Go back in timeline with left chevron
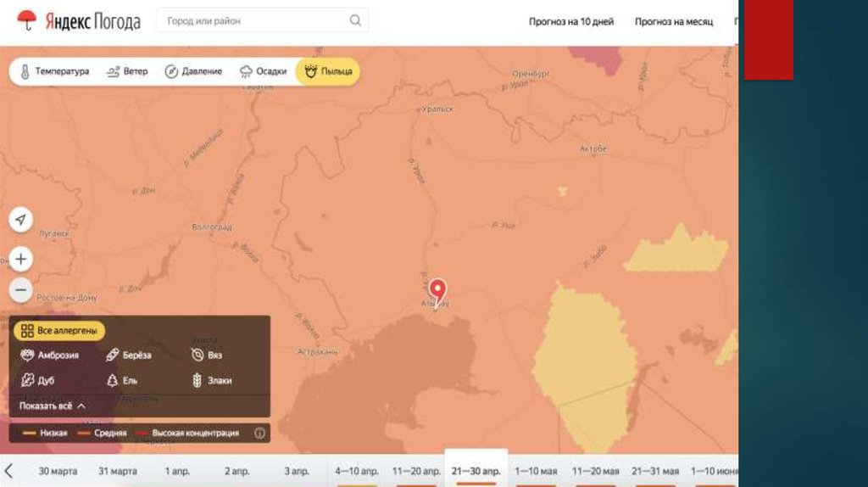Viewport: 868px width, 487px height. tap(8, 471)
